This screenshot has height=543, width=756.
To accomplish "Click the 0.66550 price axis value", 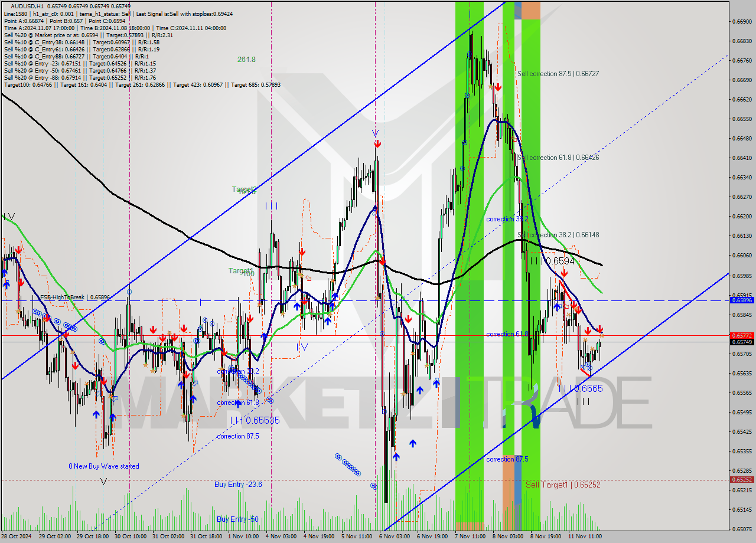I will [x=742, y=119].
